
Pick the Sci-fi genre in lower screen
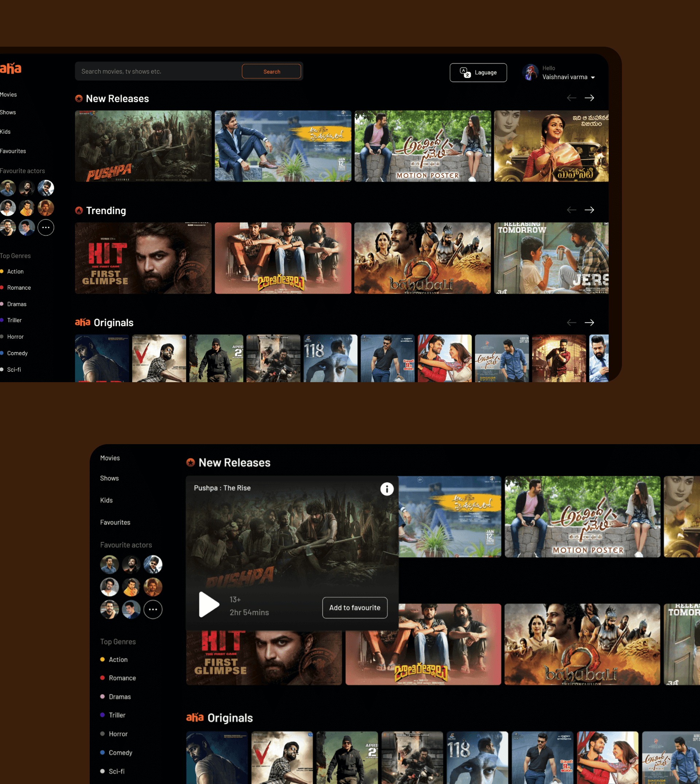pyautogui.click(x=112, y=771)
